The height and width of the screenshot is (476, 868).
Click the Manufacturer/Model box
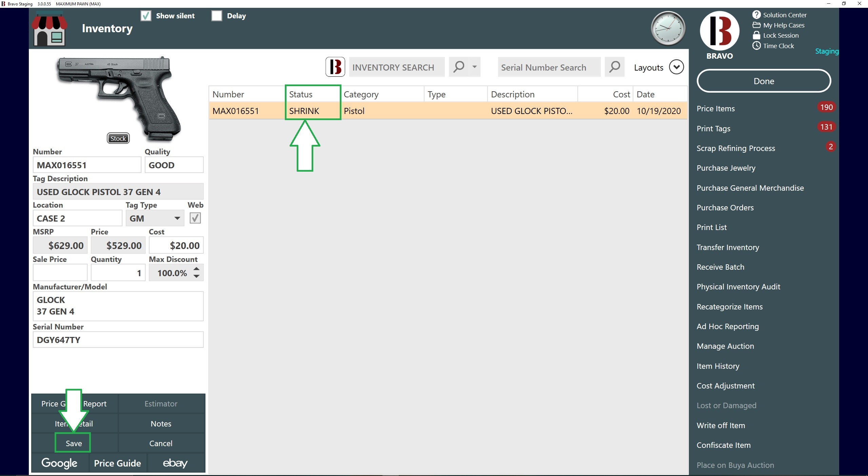118,306
